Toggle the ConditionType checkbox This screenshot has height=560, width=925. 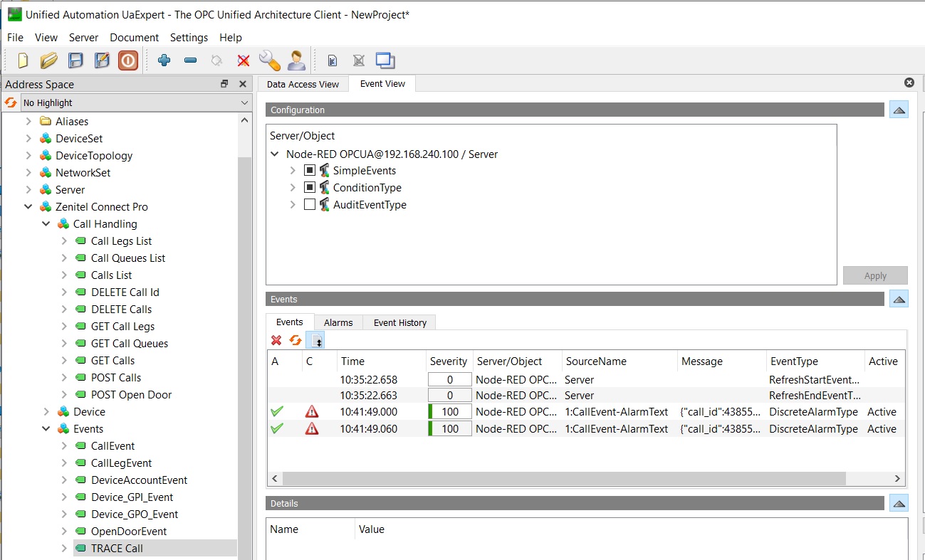click(310, 188)
